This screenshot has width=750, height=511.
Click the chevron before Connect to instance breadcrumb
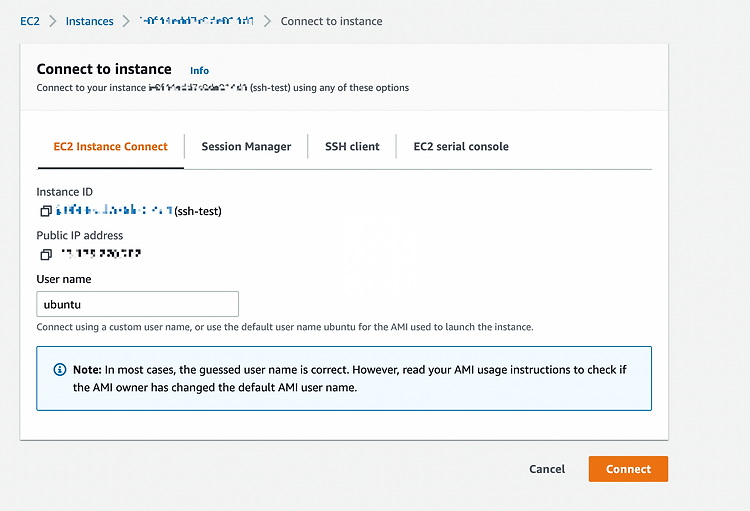267,21
